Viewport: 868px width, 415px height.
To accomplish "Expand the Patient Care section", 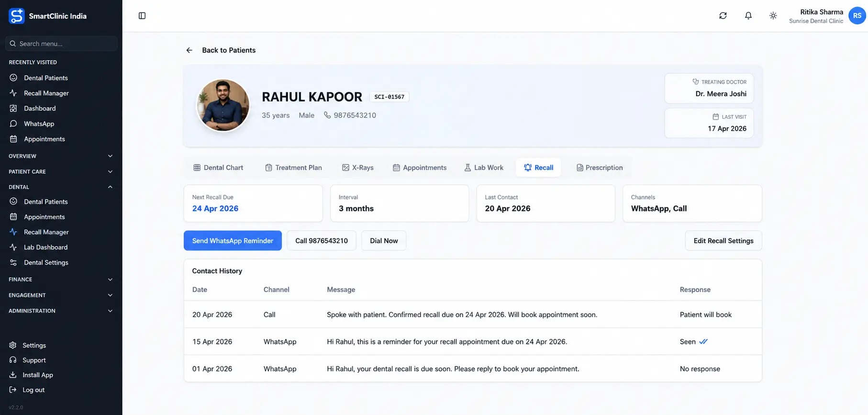I will (x=61, y=171).
